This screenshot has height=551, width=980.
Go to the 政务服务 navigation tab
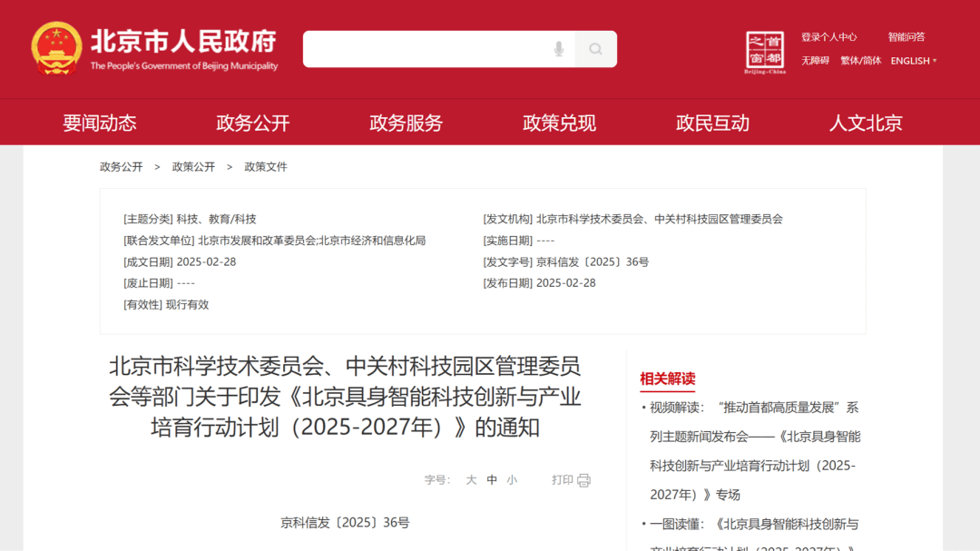click(x=406, y=123)
